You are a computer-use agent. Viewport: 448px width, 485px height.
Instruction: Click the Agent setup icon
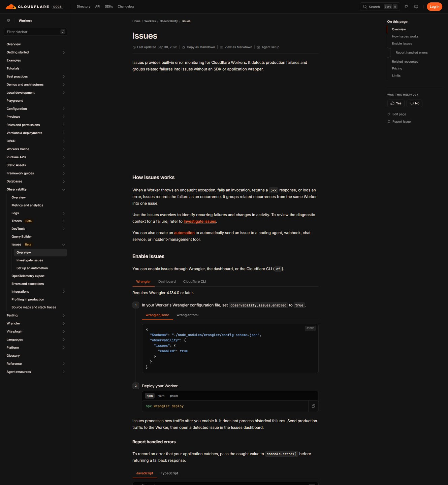point(258,47)
